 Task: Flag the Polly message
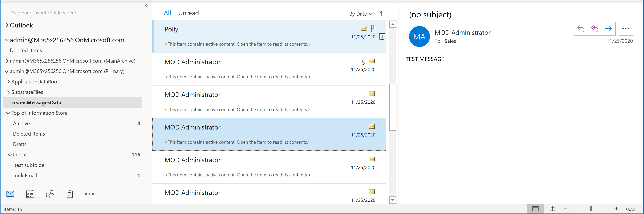click(x=374, y=28)
